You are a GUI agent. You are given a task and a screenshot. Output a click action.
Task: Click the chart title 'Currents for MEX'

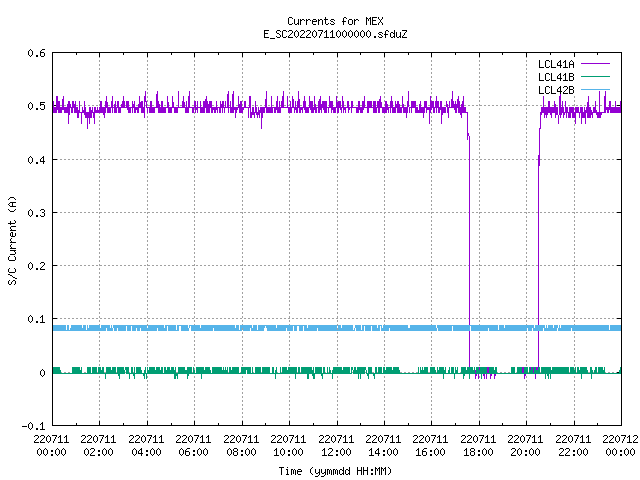[x=335, y=21]
